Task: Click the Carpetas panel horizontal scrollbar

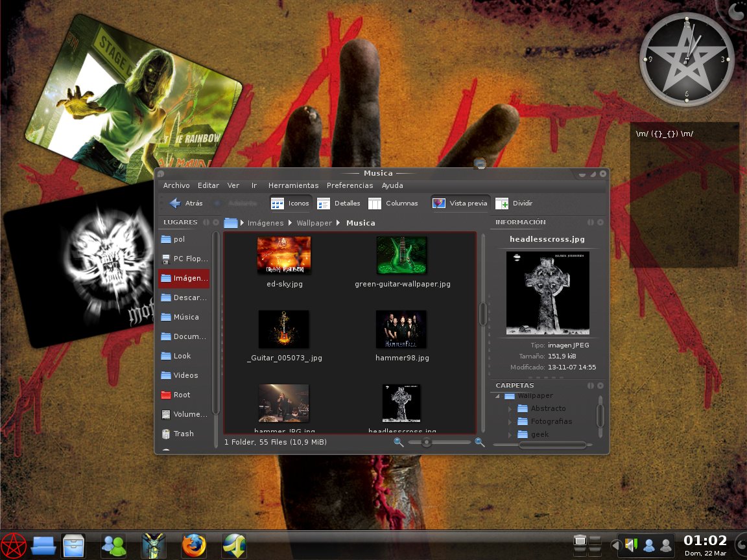Action: click(552, 445)
